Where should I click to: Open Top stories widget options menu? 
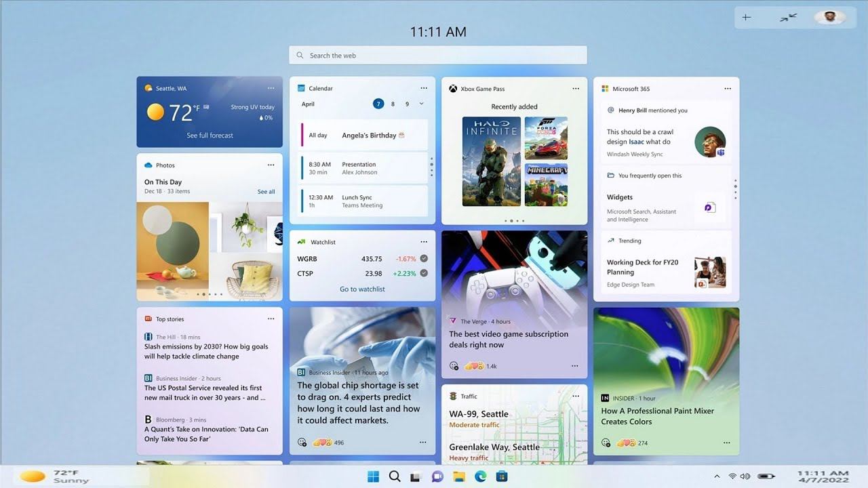coord(271,319)
